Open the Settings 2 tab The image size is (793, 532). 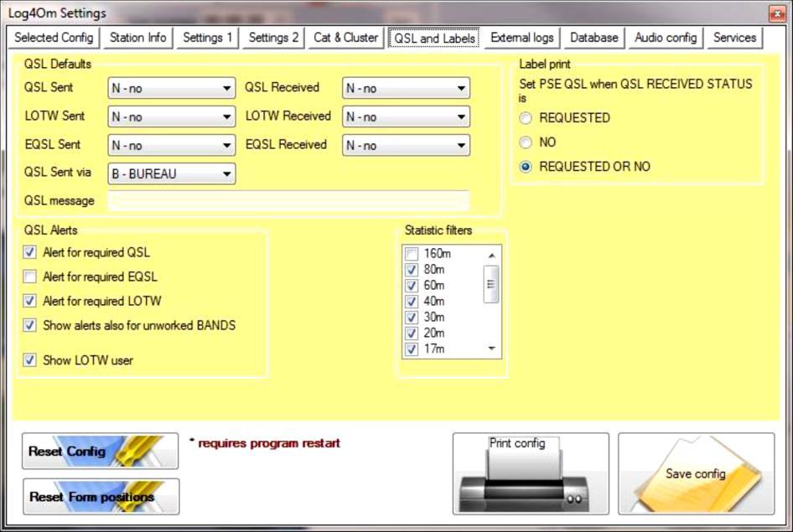[x=273, y=38]
